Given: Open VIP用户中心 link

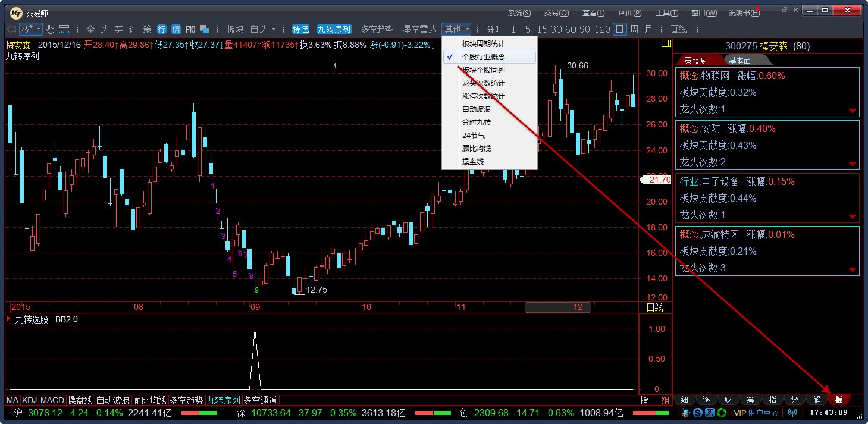Looking at the screenshot, I should (756, 413).
